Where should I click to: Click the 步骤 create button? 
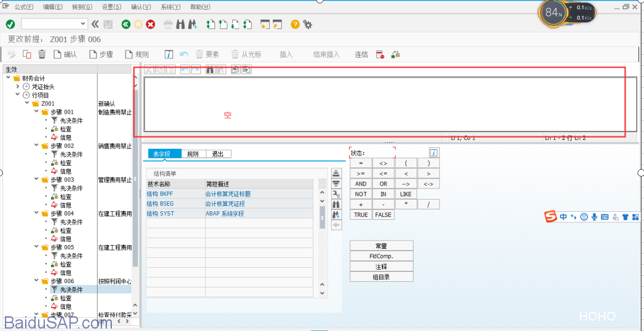pyautogui.click(x=101, y=54)
